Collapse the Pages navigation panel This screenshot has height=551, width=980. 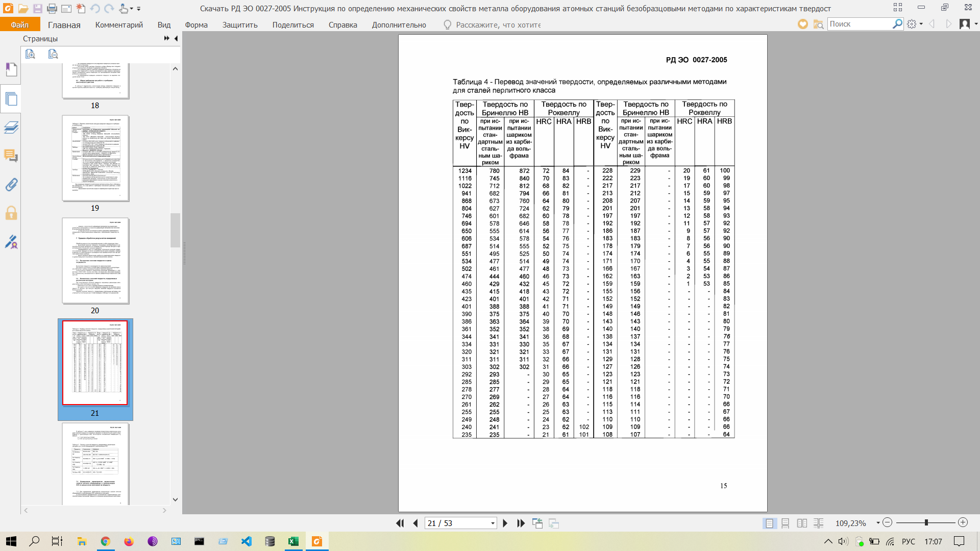click(176, 39)
